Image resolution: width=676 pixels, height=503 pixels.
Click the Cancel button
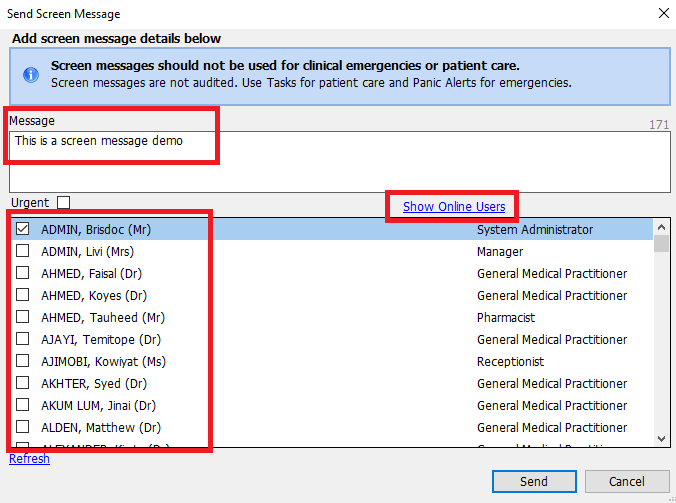click(x=627, y=482)
